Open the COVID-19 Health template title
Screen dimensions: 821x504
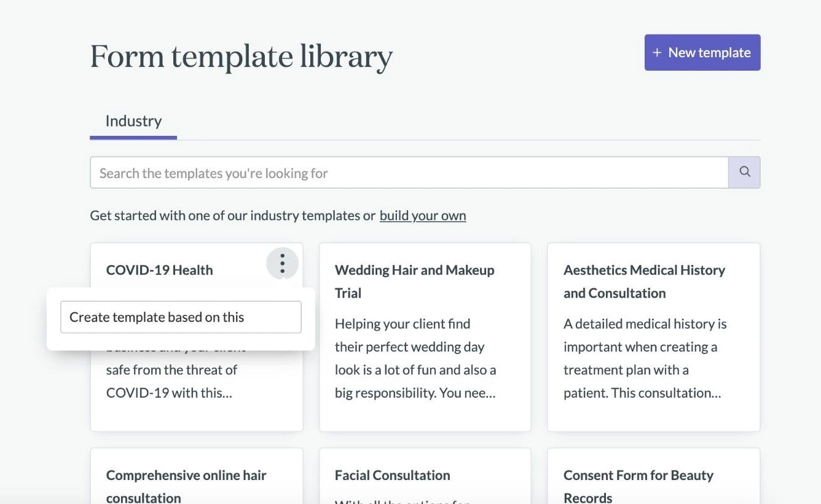160,270
